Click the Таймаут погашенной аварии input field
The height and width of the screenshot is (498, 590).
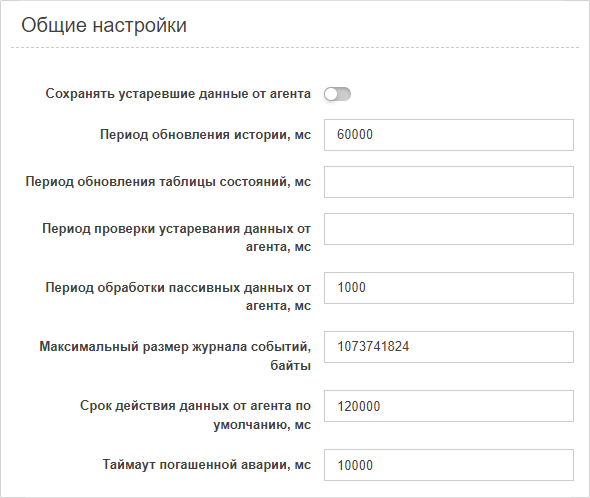coord(449,465)
